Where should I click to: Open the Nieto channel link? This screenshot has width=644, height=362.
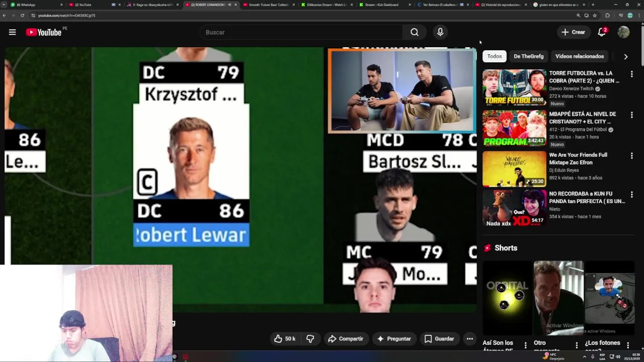(x=554, y=209)
